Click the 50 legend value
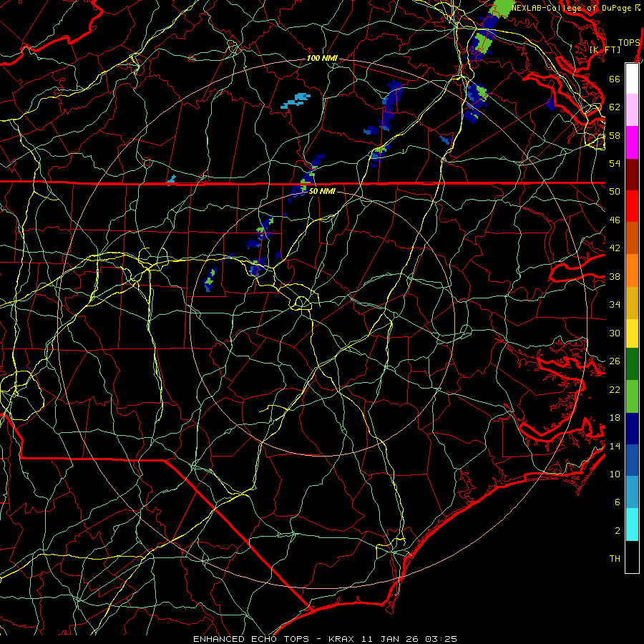This screenshot has width=644, height=644. pyautogui.click(x=615, y=191)
